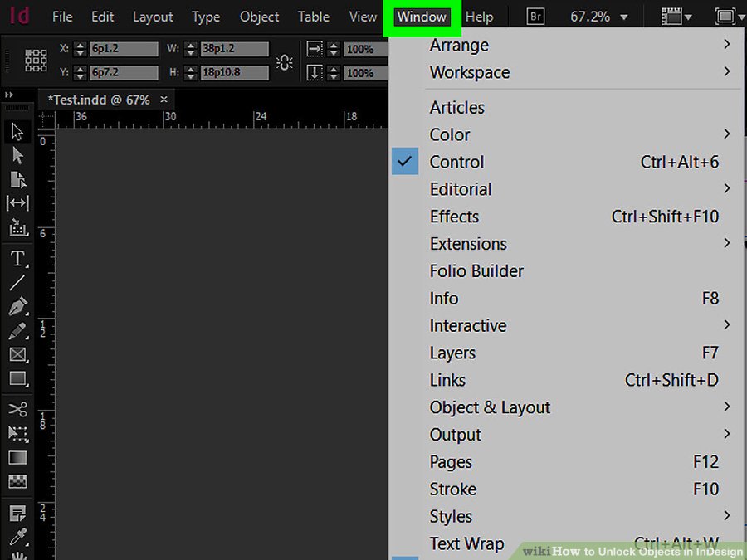Select the Gap tool
Image resolution: width=747 pixels, height=560 pixels.
[x=17, y=203]
